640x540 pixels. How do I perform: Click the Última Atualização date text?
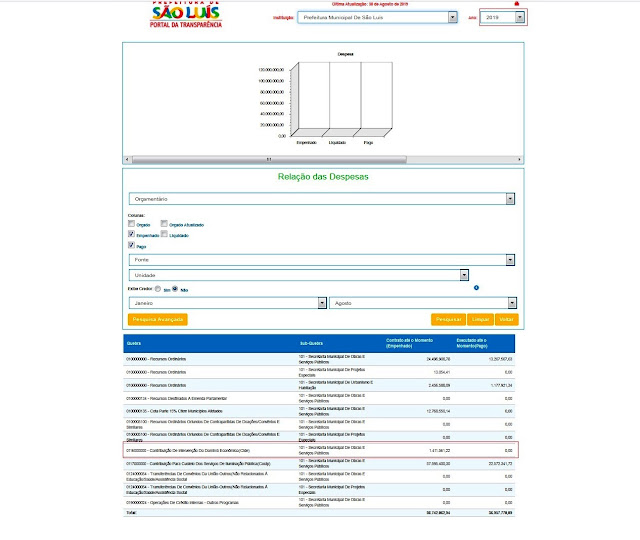pyautogui.click(x=370, y=4)
